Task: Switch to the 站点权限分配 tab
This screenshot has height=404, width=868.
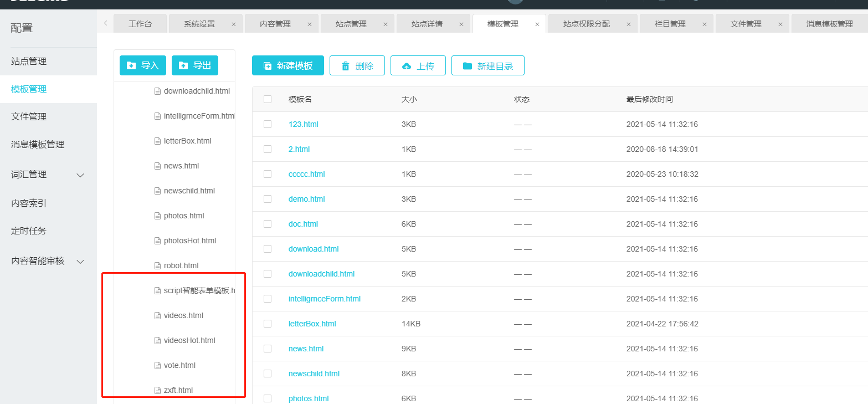Action: (x=587, y=24)
